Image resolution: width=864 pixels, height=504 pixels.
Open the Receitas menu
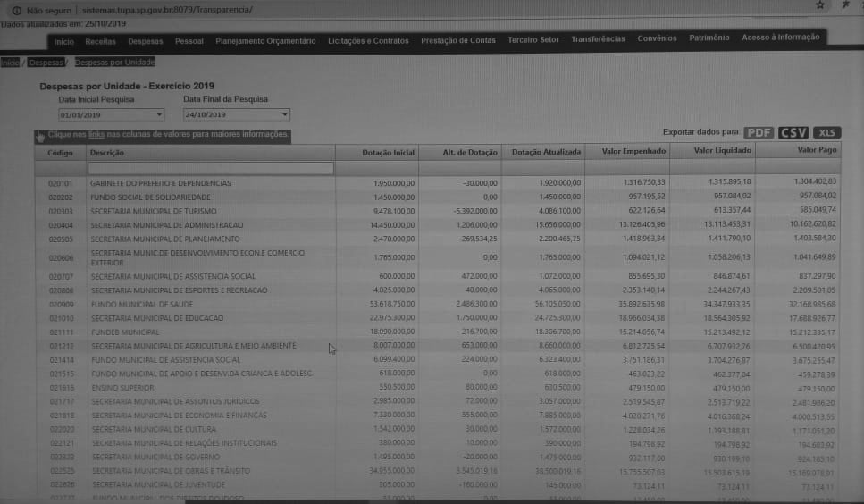[100, 41]
